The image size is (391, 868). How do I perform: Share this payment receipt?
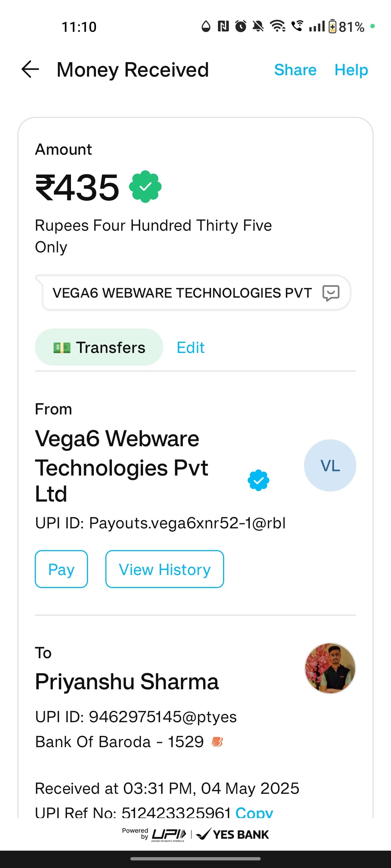(x=295, y=70)
